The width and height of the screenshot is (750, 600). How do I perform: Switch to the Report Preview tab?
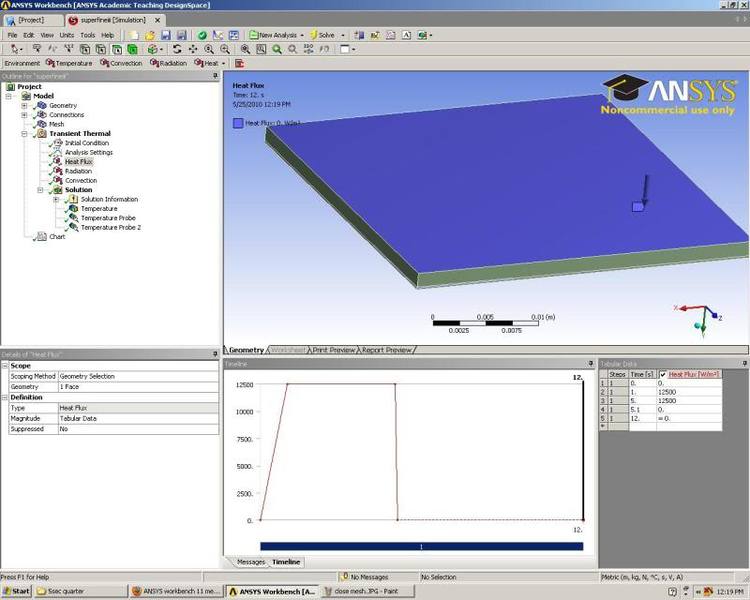(386, 350)
